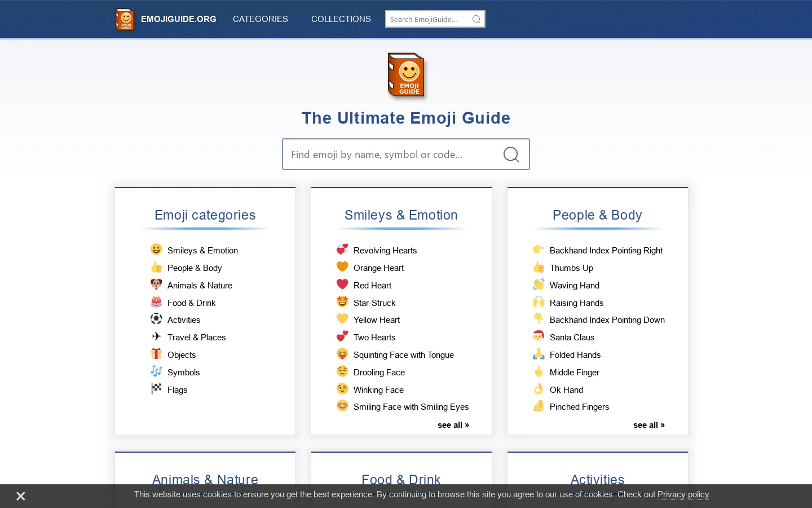Open the Thumbs Up emoji link
The width and height of the screenshot is (812, 508).
(571, 268)
